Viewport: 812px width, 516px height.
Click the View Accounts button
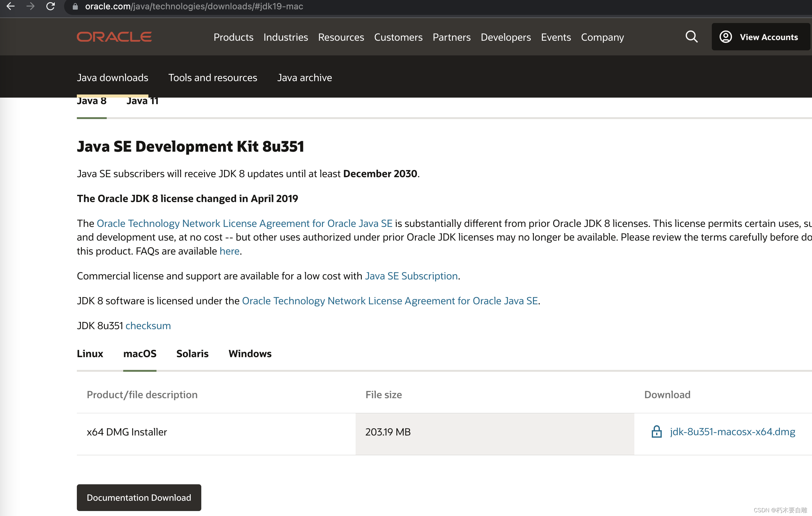click(x=761, y=37)
